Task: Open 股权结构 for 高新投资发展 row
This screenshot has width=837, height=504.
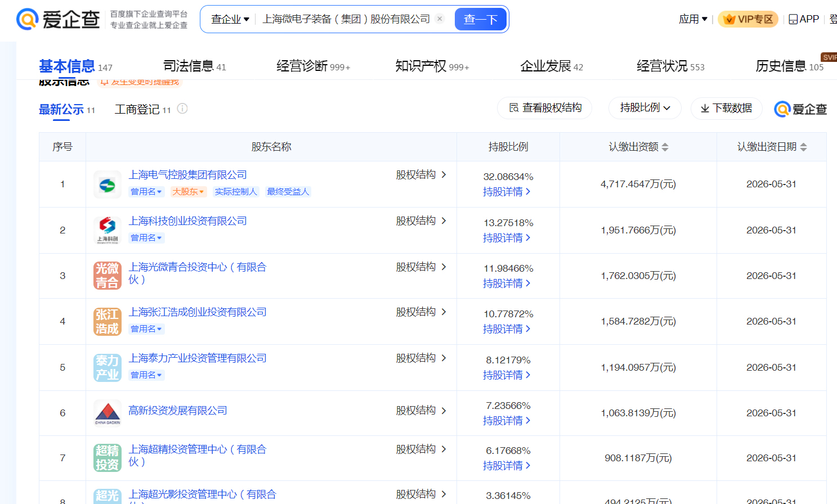Action: (x=421, y=411)
